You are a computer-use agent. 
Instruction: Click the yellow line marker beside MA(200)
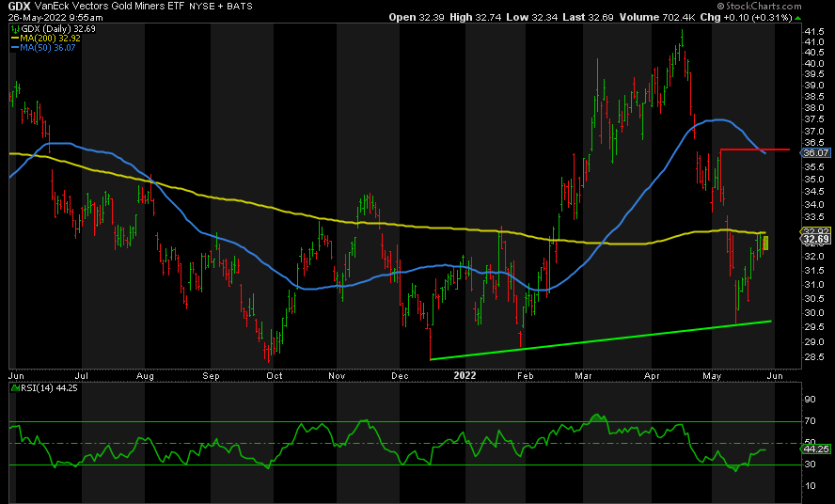[15, 39]
